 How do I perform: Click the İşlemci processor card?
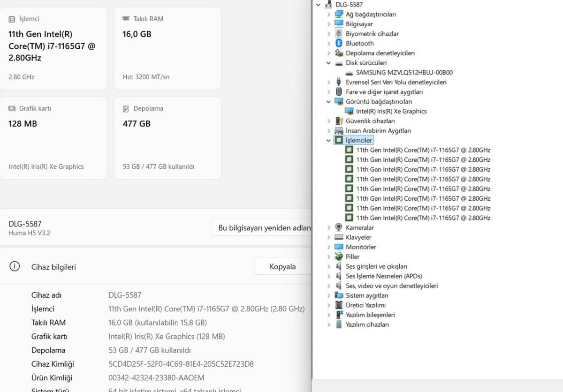pyautogui.click(x=53, y=48)
